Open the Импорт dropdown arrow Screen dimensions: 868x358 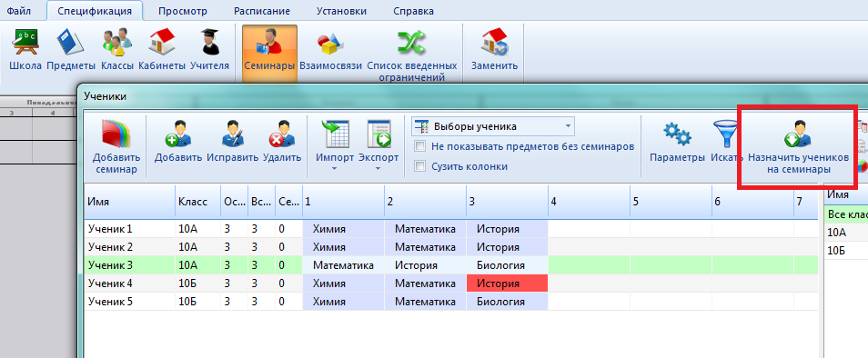coord(334,168)
